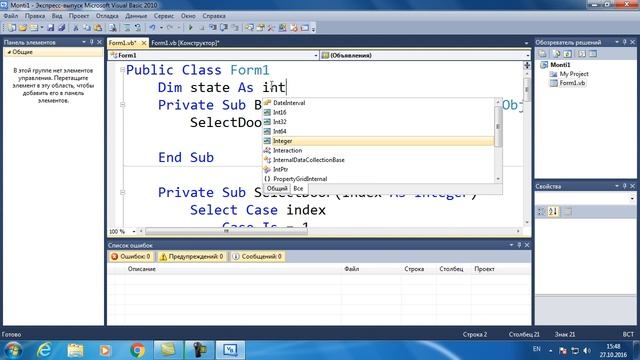Image resolution: width=640 pixels, height=360 pixels.
Task: Open the Сервис menu
Action: coord(164,16)
